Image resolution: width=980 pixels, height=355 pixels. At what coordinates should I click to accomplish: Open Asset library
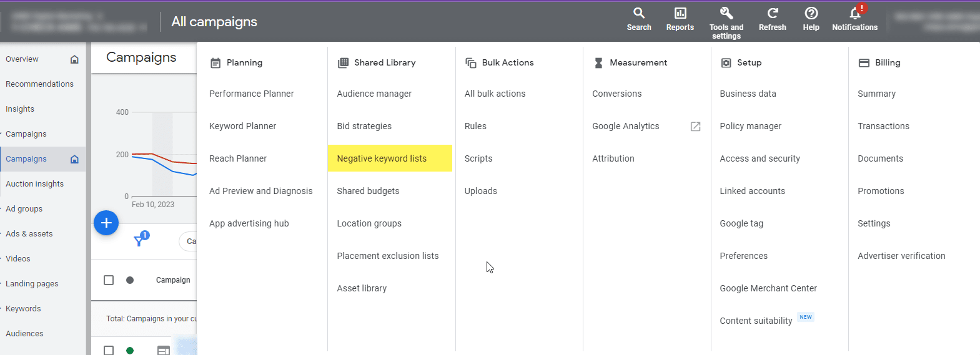(362, 288)
